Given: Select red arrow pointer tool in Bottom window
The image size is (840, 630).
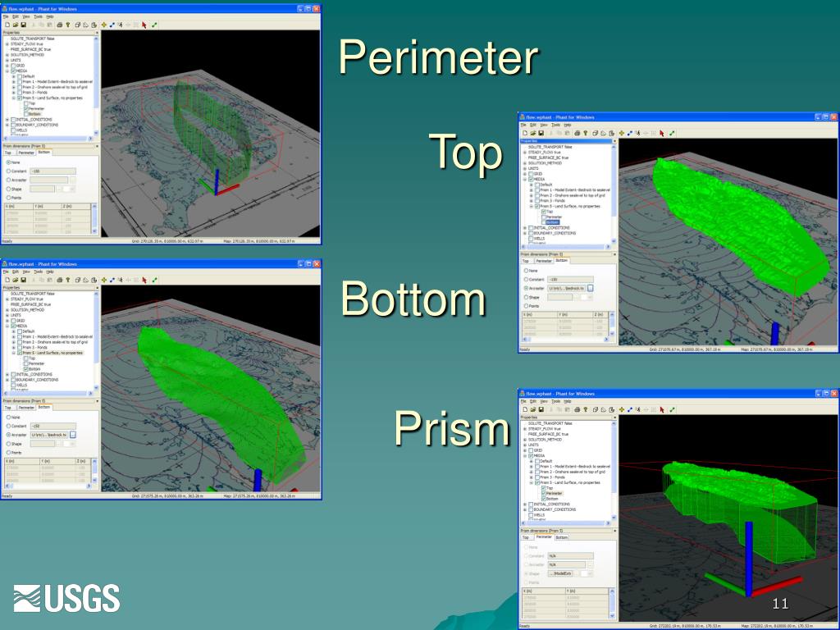Looking at the screenshot, I should (144, 280).
